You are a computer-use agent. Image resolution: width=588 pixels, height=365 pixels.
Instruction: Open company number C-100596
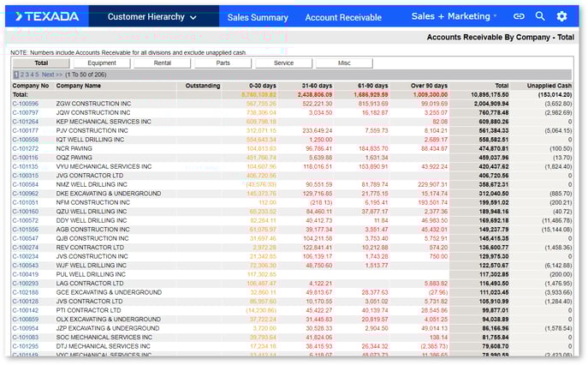click(25, 103)
